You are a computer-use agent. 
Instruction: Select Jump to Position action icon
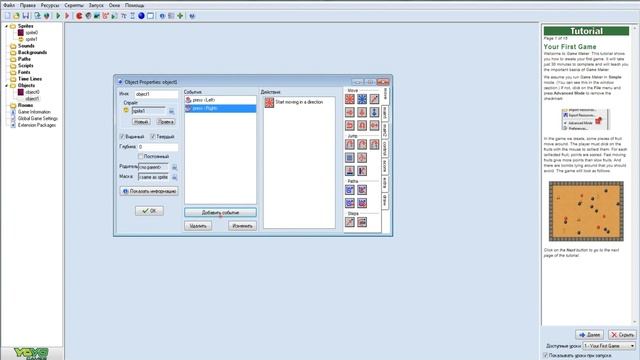click(350, 144)
